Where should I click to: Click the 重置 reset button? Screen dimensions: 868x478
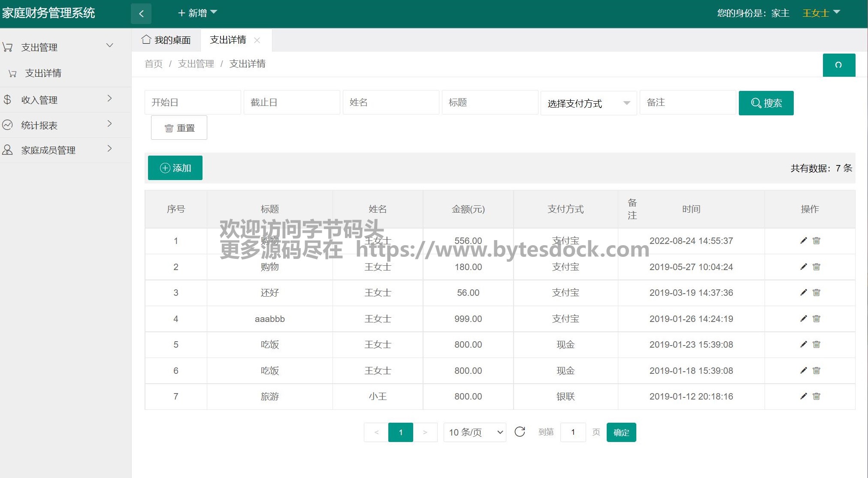[179, 128]
